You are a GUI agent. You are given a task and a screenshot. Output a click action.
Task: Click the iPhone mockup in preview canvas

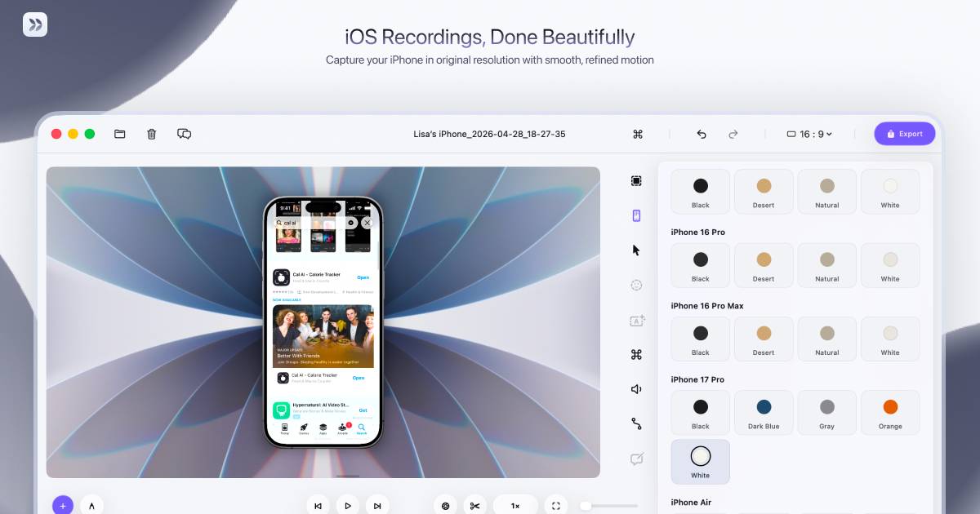tap(323, 322)
